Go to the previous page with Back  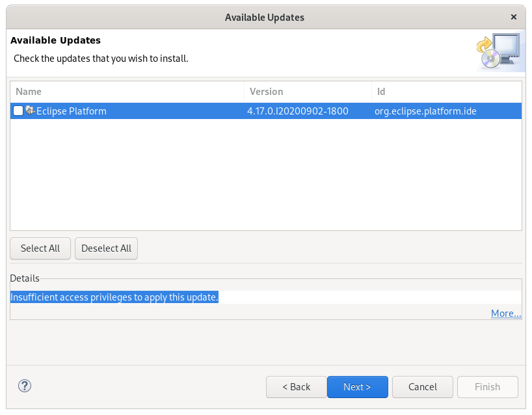click(296, 387)
